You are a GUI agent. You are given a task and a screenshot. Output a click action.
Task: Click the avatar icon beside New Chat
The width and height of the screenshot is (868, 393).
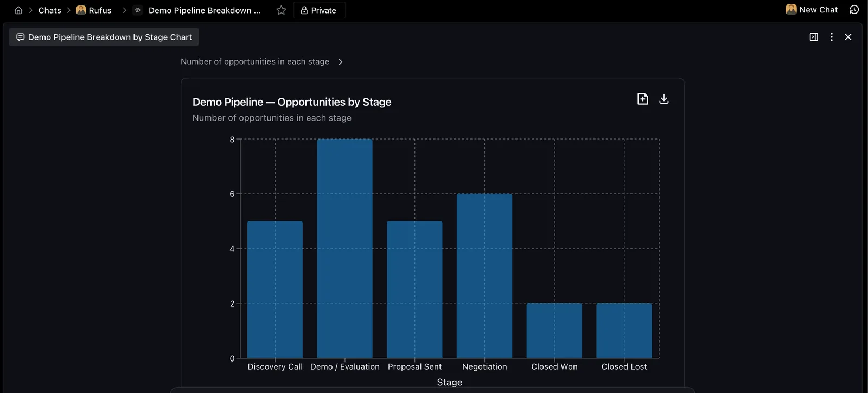point(791,9)
